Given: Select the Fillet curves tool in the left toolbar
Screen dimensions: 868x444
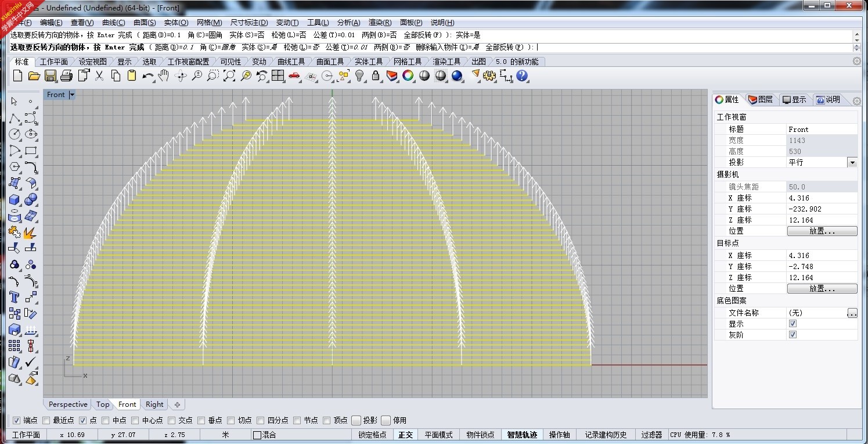Looking at the screenshot, I should pos(31,167).
